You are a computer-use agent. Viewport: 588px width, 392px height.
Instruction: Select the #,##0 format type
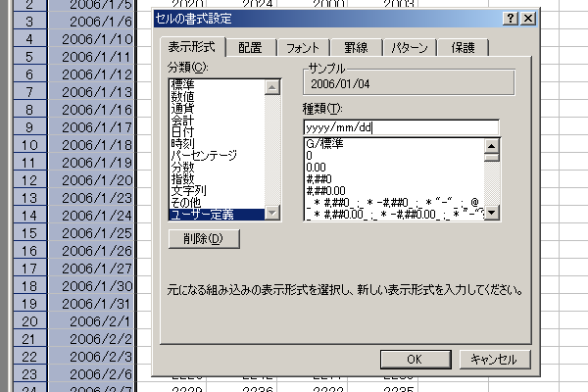(394, 179)
